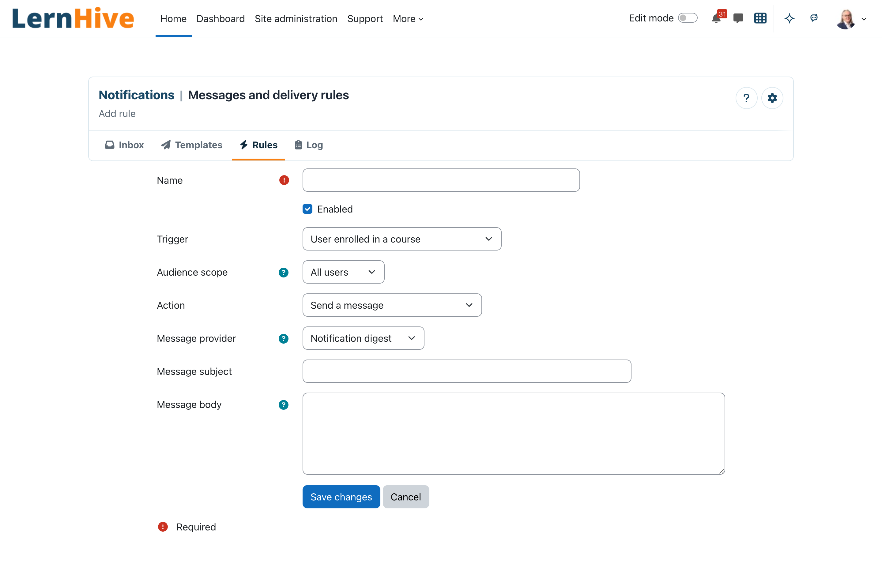This screenshot has height=588, width=882.
Task: Open the grid apps icon in header
Action: point(760,18)
